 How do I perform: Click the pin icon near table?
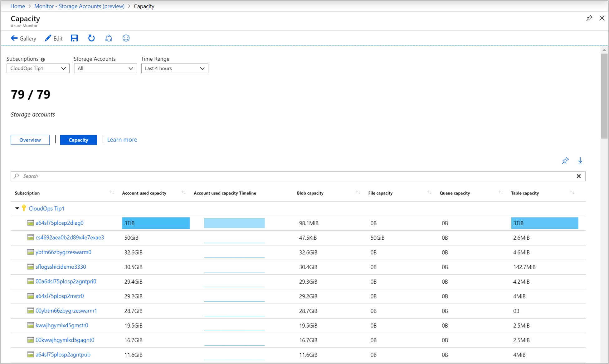click(565, 161)
